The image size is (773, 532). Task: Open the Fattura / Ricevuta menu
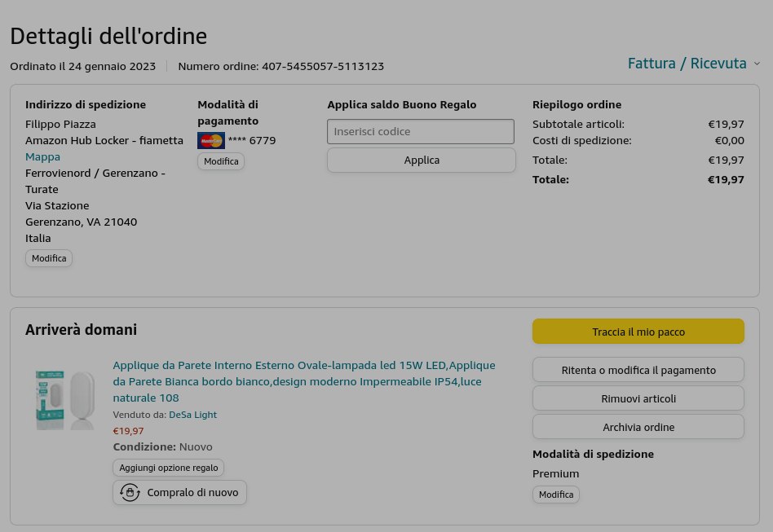click(x=687, y=64)
